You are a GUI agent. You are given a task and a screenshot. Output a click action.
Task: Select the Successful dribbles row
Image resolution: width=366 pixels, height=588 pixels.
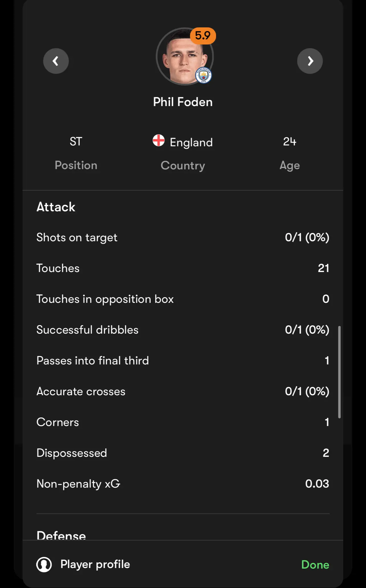coord(183,330)
